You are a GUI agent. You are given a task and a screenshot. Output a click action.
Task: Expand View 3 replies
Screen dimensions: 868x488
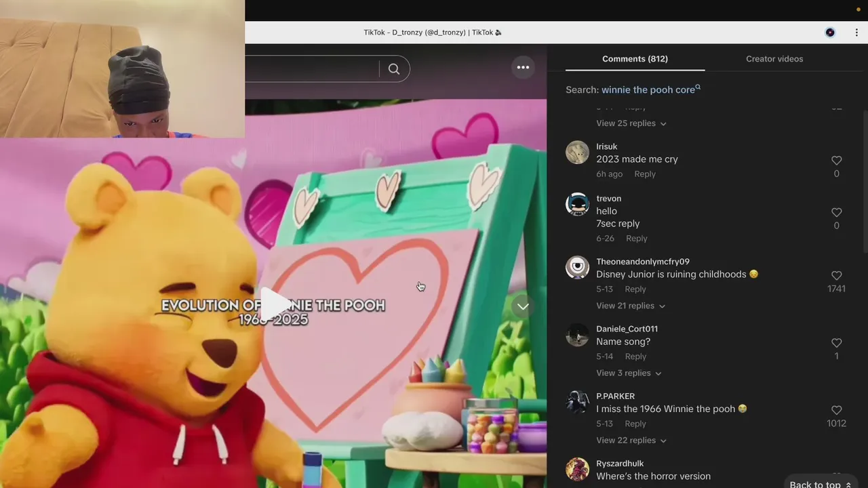tap(629, 373)
